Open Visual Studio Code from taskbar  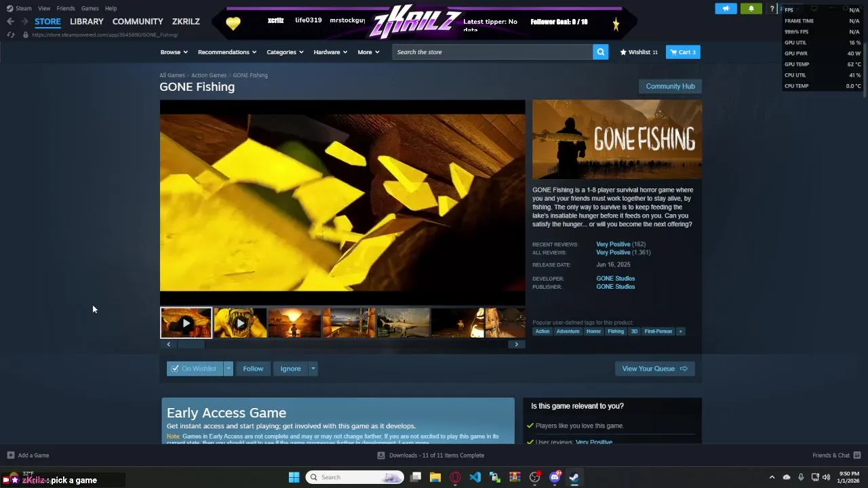pos(475,477)
